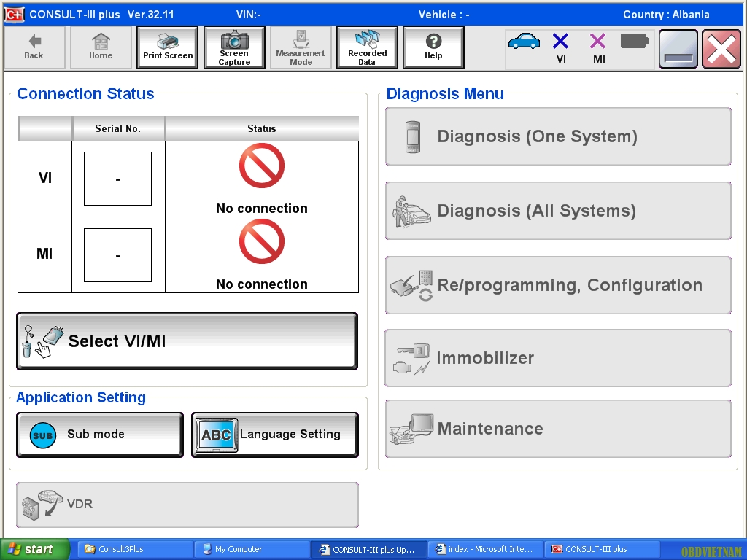The height and width of the screenshot is (560, 747).
Task: Open the Maintenance menu
Action: coord(558,429)
